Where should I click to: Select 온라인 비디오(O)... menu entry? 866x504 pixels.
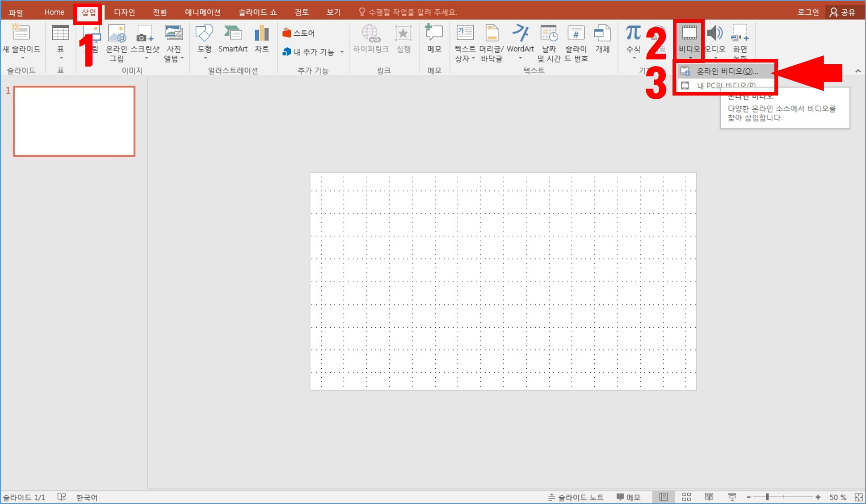(727, 71)
